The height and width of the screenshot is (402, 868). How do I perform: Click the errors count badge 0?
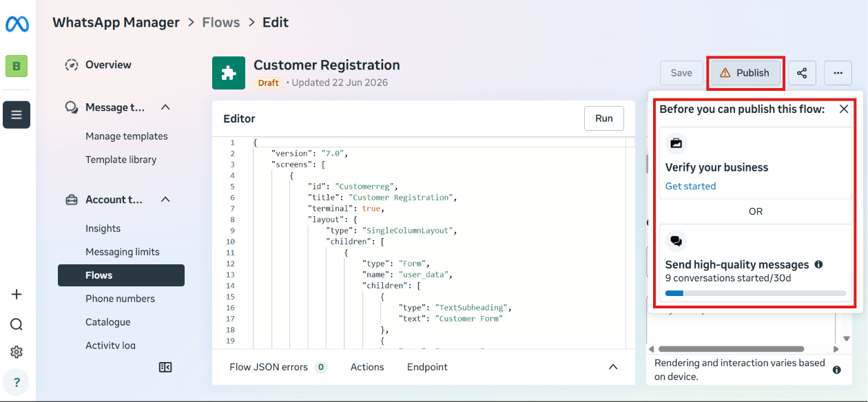click(320, 367)
